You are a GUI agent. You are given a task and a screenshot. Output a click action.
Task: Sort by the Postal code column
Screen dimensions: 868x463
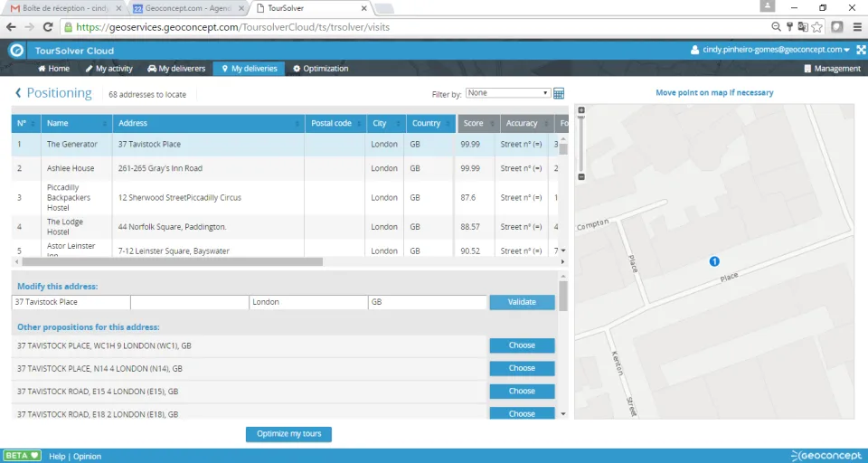pos(336,124)
